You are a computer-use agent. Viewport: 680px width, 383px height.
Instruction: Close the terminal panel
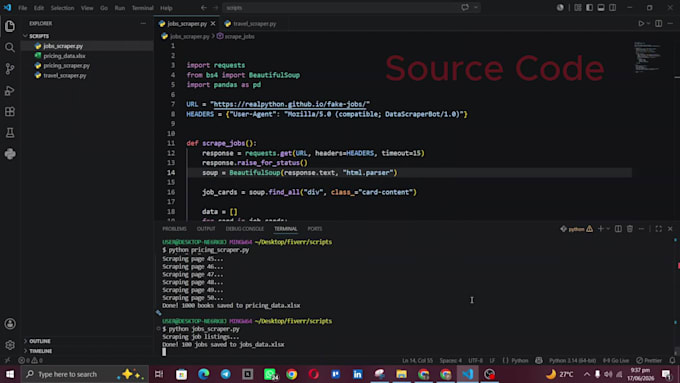[x=670, y=229]
